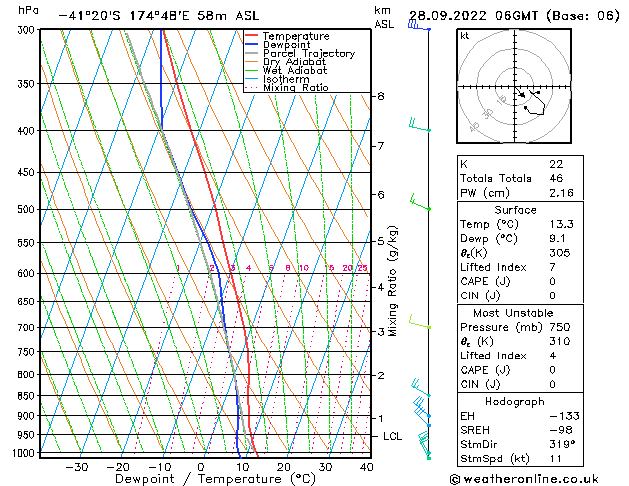
Task: Click the wind barb at 300 hPa
Action: click(x=419, y=25)
